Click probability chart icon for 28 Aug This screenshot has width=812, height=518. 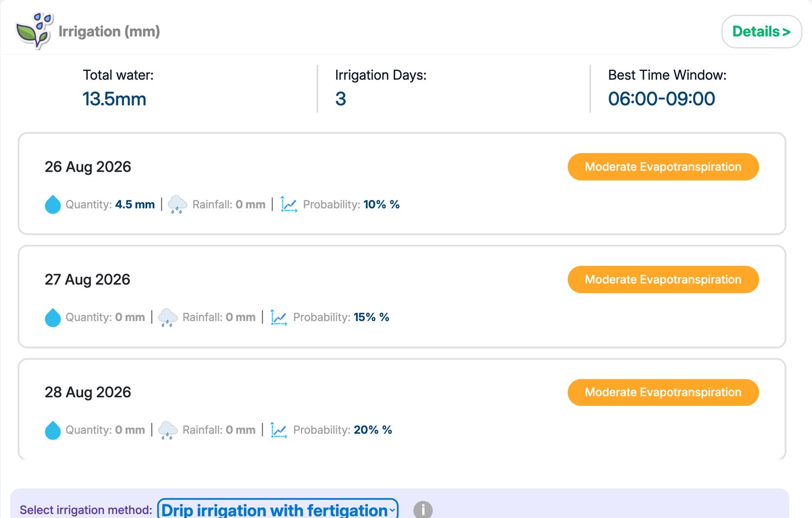(279, 430)
